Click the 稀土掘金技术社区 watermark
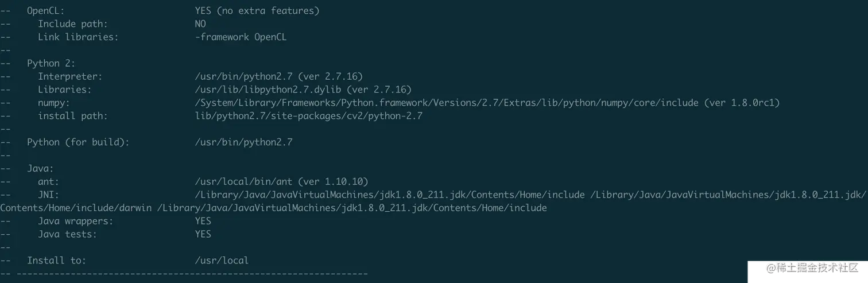 pyautogui.click(x=810, y=267)
